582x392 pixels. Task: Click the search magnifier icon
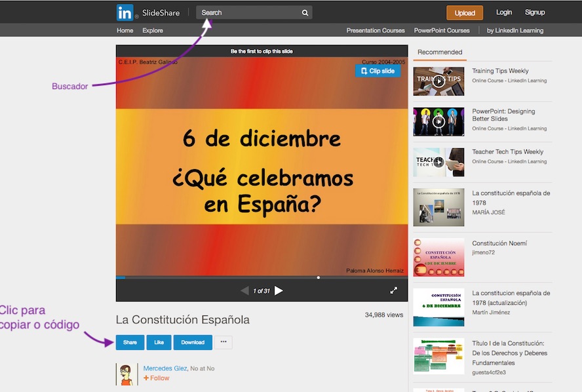pos(304,12)
